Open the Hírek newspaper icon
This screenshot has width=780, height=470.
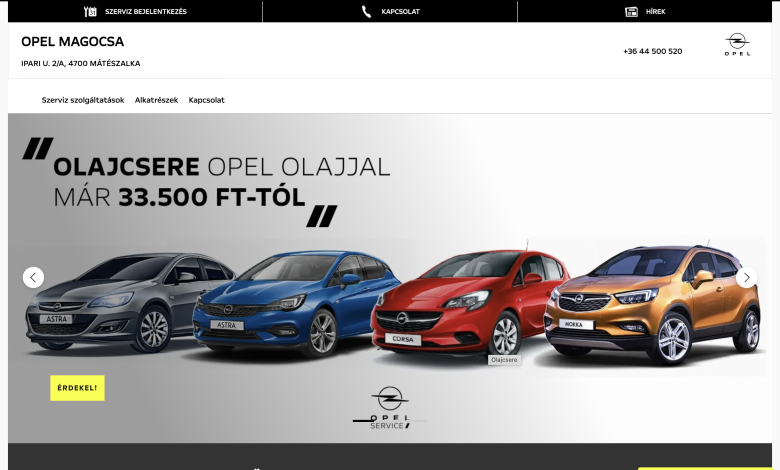[631, 12]
